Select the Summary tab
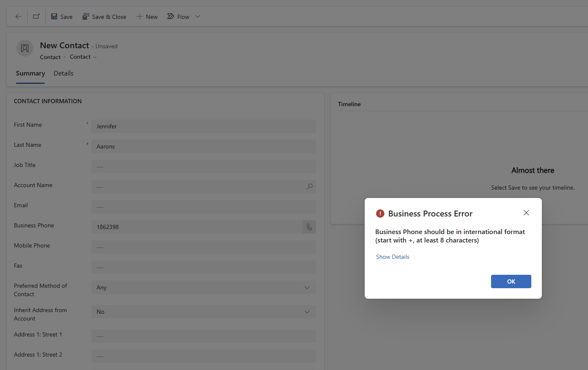588x370 pixels. 30,73
